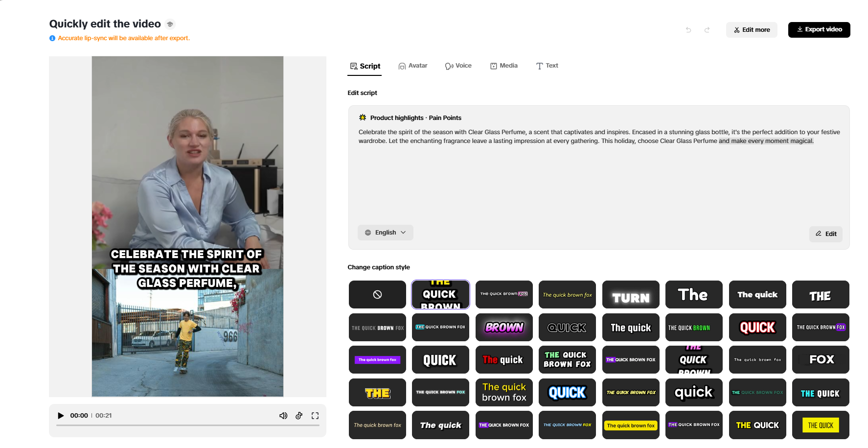Open the Media tab

[x=504, y=66]
